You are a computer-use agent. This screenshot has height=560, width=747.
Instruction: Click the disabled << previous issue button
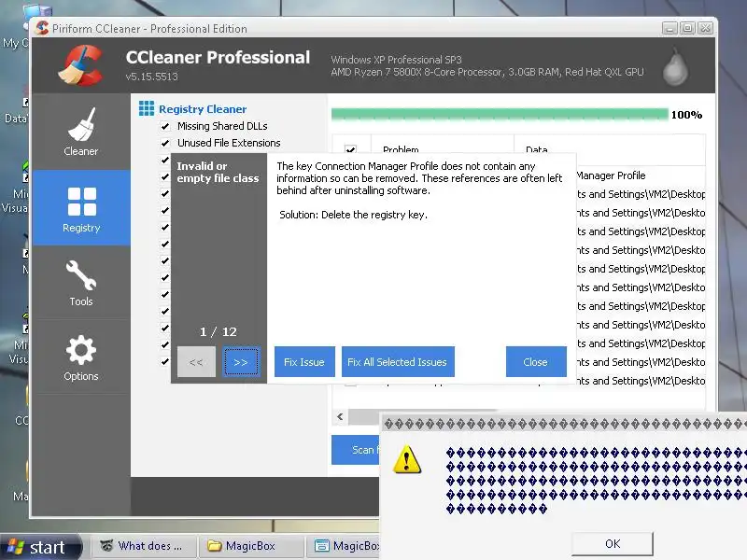196,362
